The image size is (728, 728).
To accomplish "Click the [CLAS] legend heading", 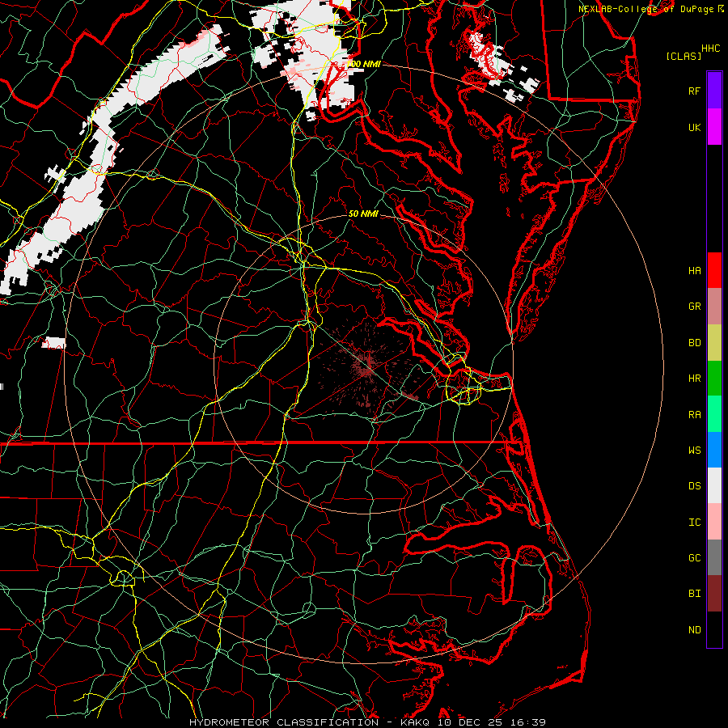I will tap(684, 56).
